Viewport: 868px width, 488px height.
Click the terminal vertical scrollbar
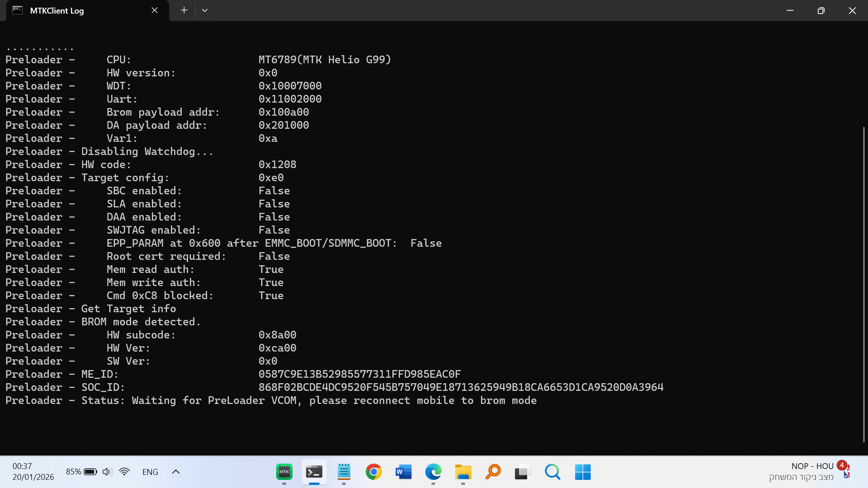coord(863,285)
